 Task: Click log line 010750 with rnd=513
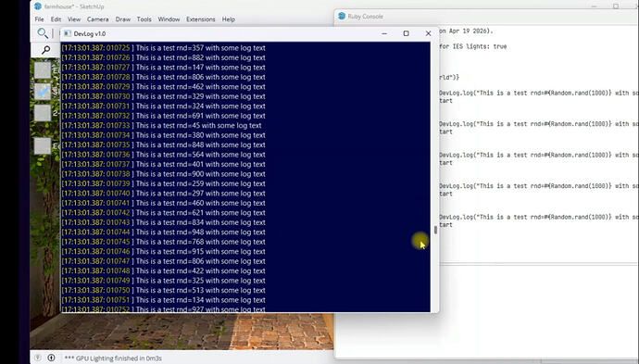[163, 290]
